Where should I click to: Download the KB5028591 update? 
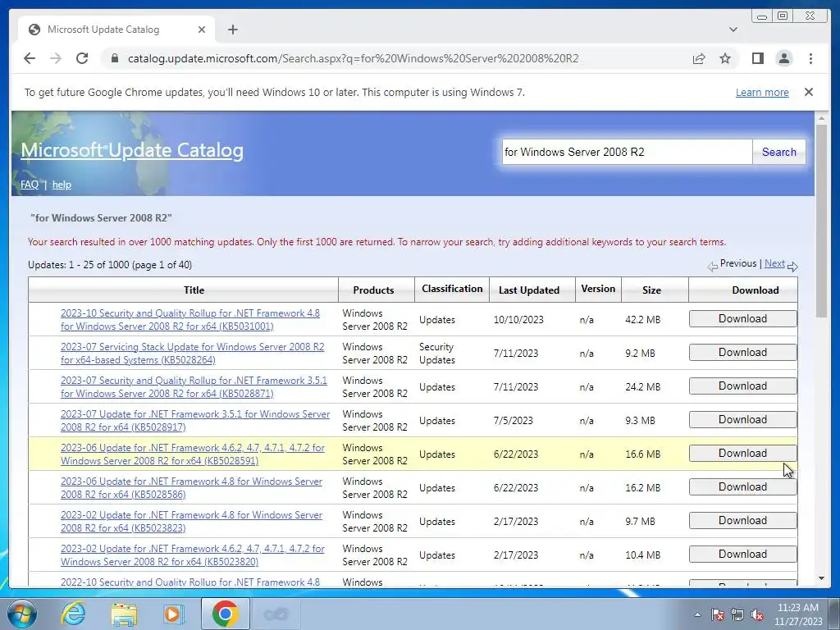click(x=742, y=453)
